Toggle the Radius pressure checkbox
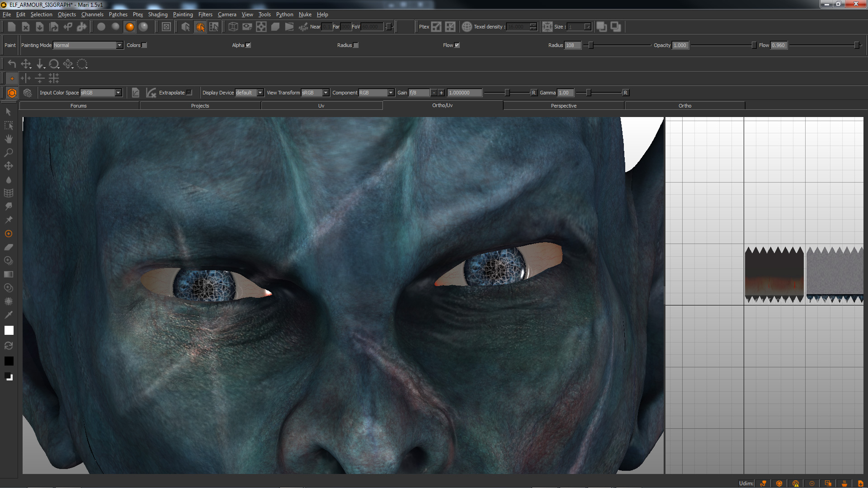This screenshot has width=868, height=488. click(356, 45)
